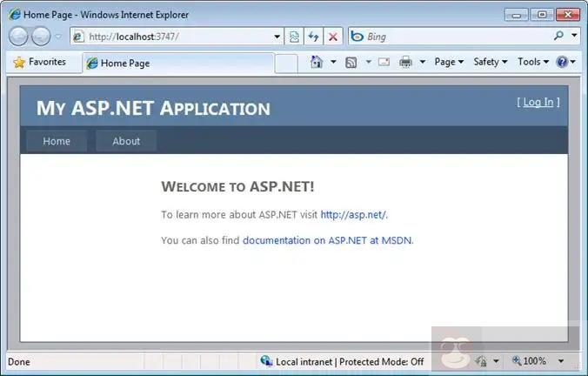Click the Local intranet security zone icon
The image size is (588, 376).
(x=266, y=361)
